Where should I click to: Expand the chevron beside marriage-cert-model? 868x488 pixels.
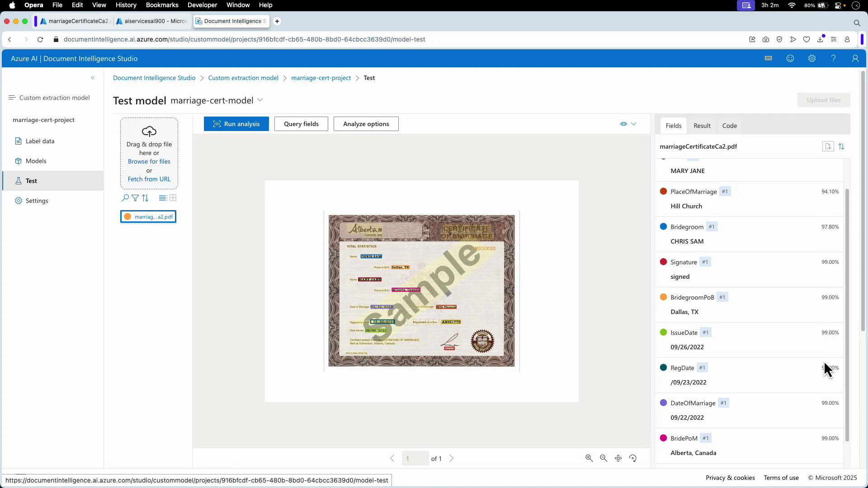coord(260,100)
